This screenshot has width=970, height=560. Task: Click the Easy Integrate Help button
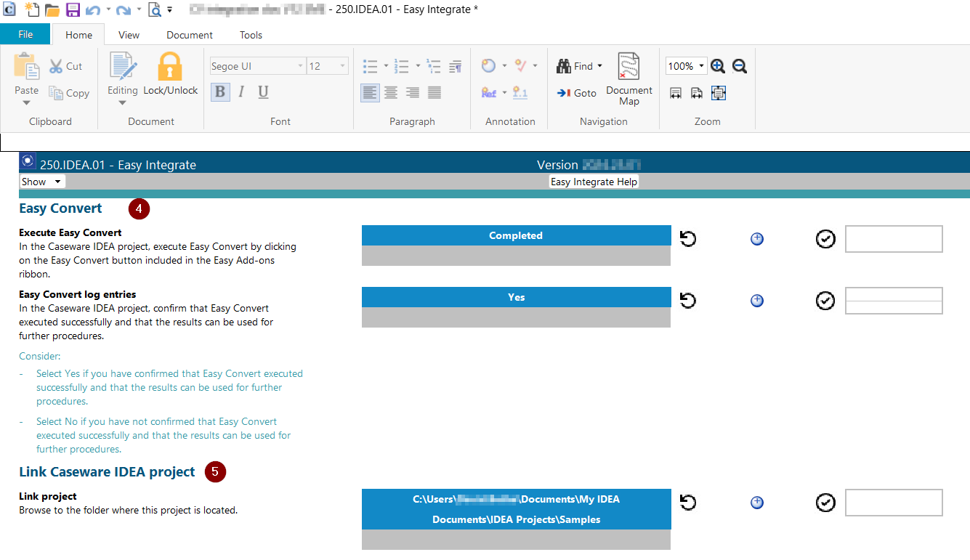[594, 182]
